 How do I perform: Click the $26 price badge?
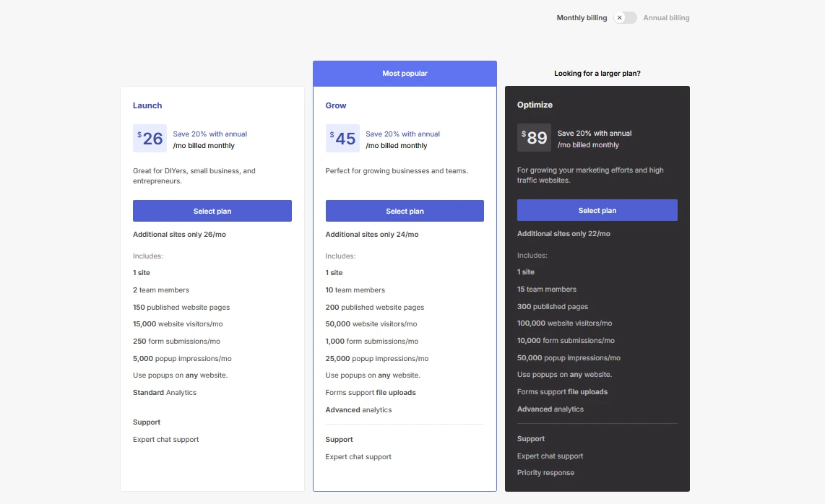coord(150,139)
